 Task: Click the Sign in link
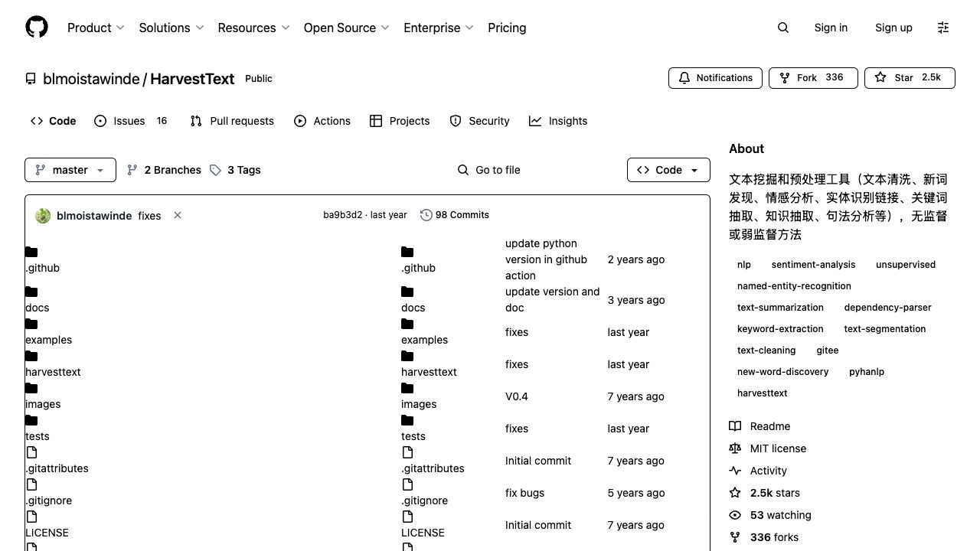coord(831,28)
